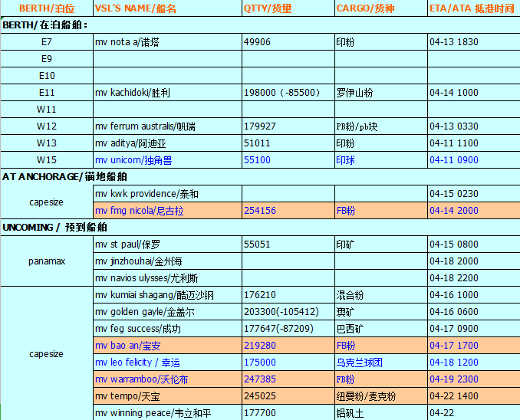Select berth cell E10
The image size is (520, 420).
pos(47,76)
